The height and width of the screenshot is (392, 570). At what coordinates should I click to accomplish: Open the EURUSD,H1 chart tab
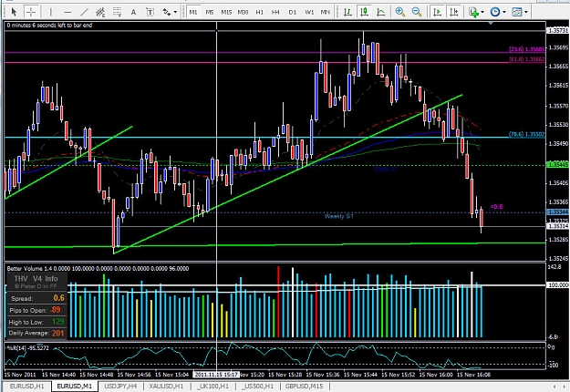pyautogui.click(x=26, y=387)
